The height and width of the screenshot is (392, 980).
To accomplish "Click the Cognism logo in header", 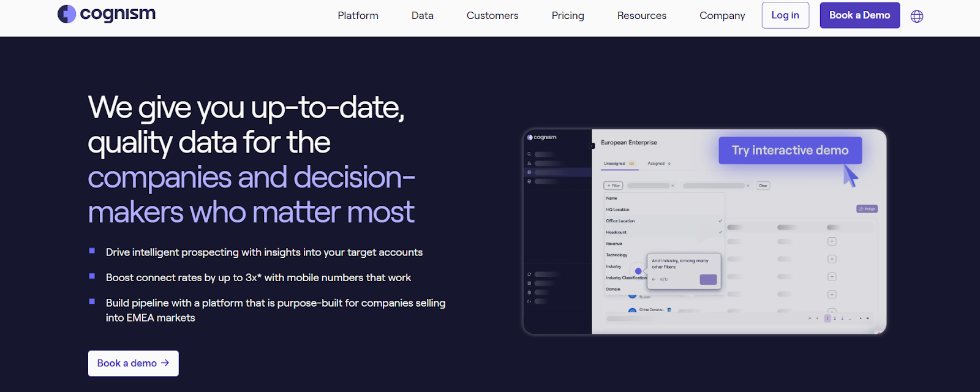I will (x=107, y=14).
